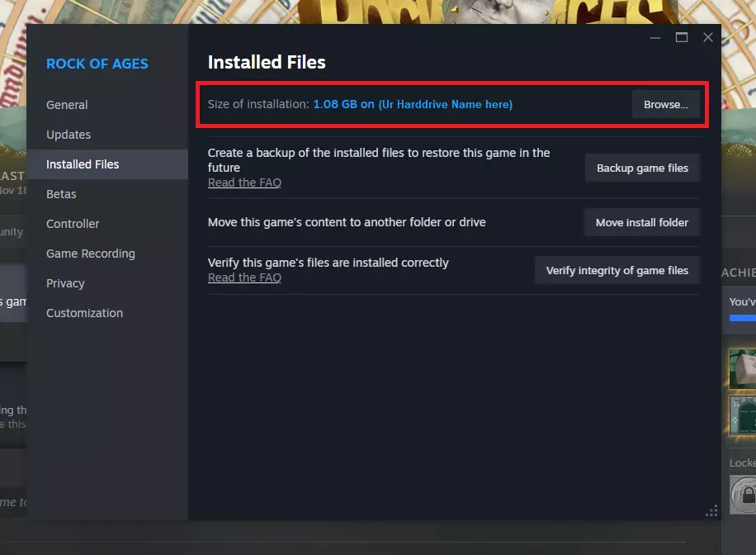Switch to the Updates section
This screenshot has width=756, height=555.
point(69,135)
